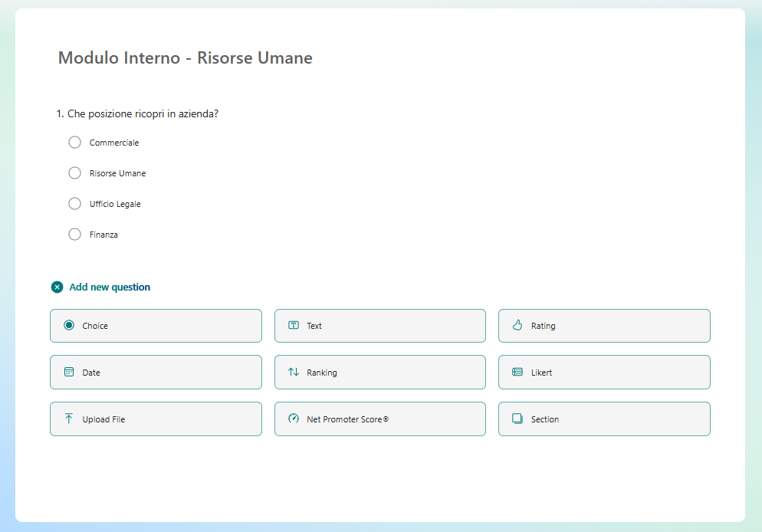Click the form title Modulo Interno
The height and width of the screenshot is (532, 762).
pos(185,57)
